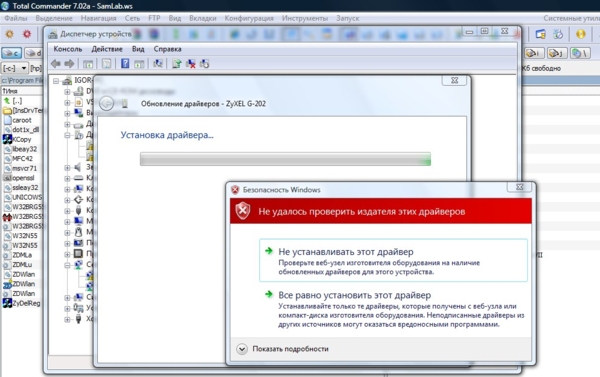Click Device Manager back arrow toolbar icon

[x=56, y=64]
